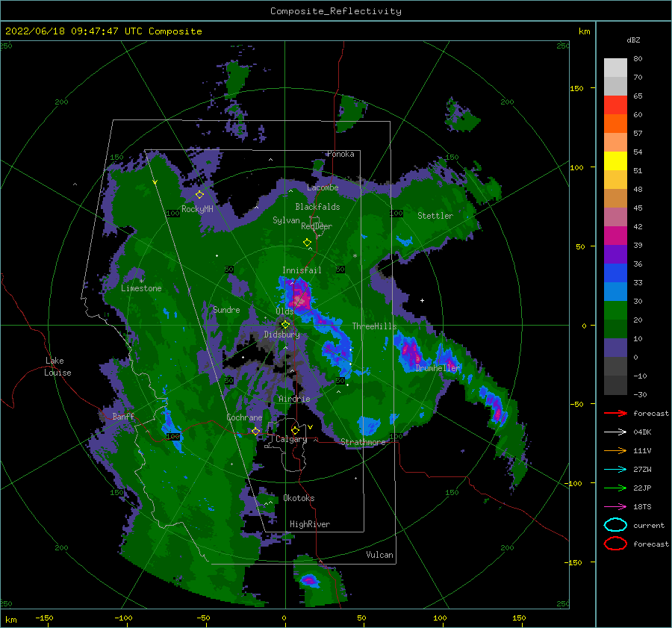Viewport: 672px width, 628px height.
Task: Click the Lake Louise label
Action: 57,367
